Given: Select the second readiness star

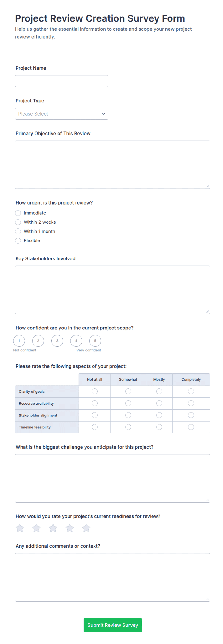Looking at the screenshot, I should (36, 528).
